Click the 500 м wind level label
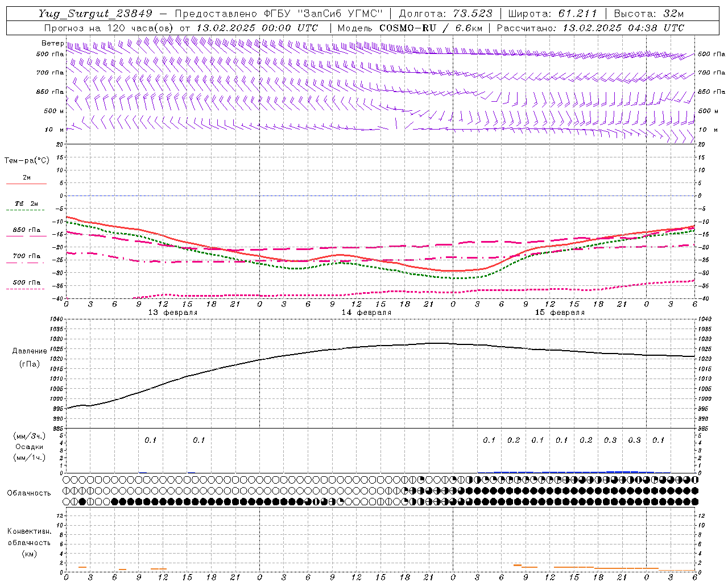 click(x=53, y=111)
